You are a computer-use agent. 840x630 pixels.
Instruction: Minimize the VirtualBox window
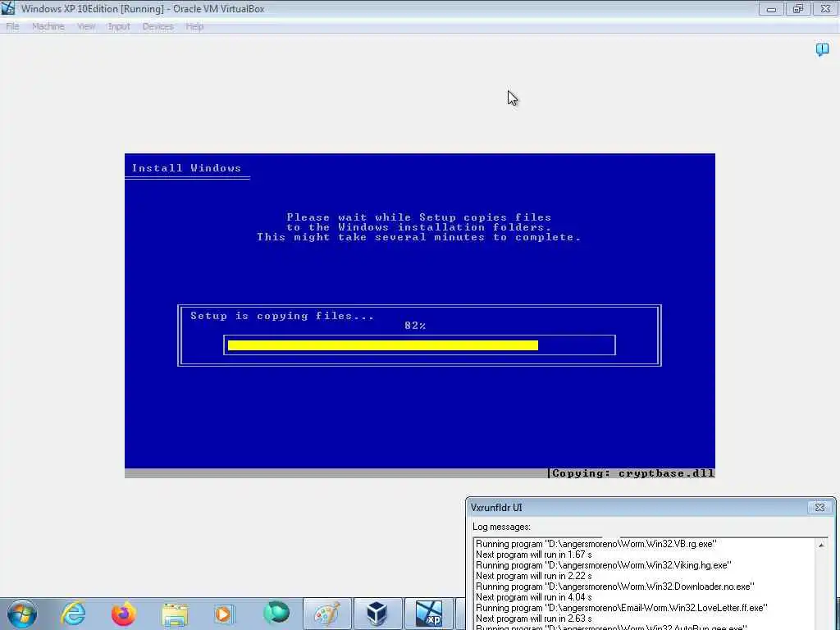click(x=771, y=9)
